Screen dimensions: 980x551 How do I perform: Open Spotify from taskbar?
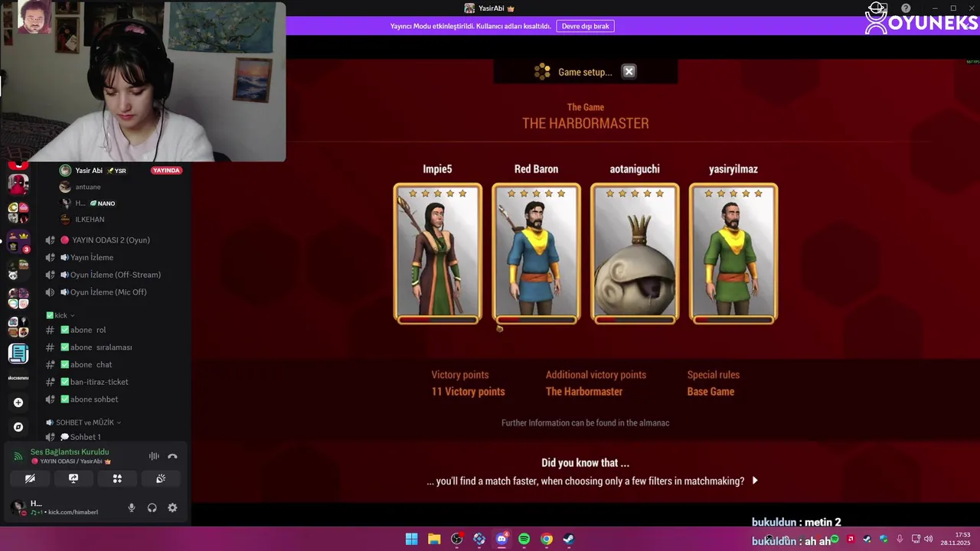click(524, 539)
